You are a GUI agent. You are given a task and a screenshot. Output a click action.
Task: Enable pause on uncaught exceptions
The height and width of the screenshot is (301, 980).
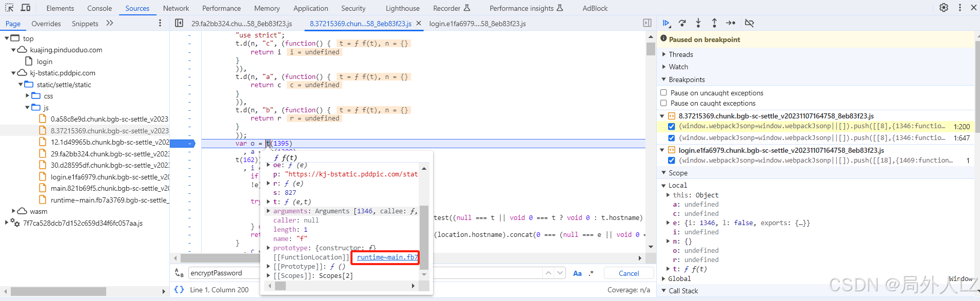click(x=663, y=93)
